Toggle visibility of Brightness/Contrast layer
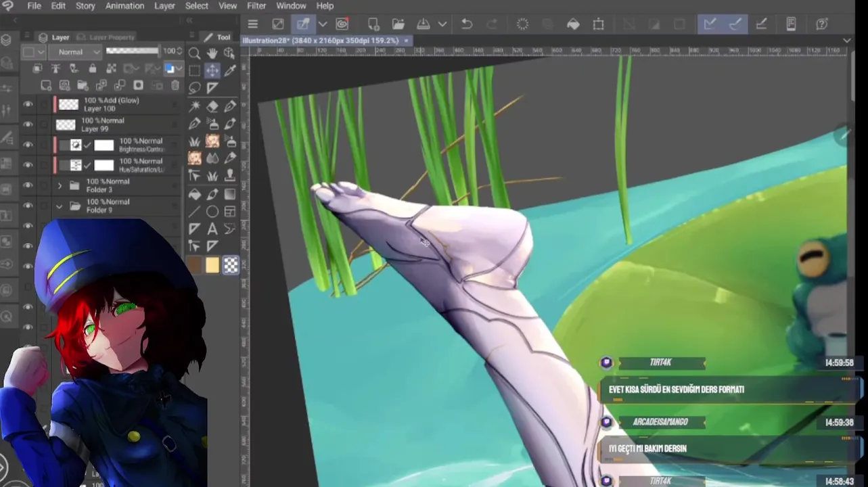The image size is (868, 487). [x=28, y=145]
